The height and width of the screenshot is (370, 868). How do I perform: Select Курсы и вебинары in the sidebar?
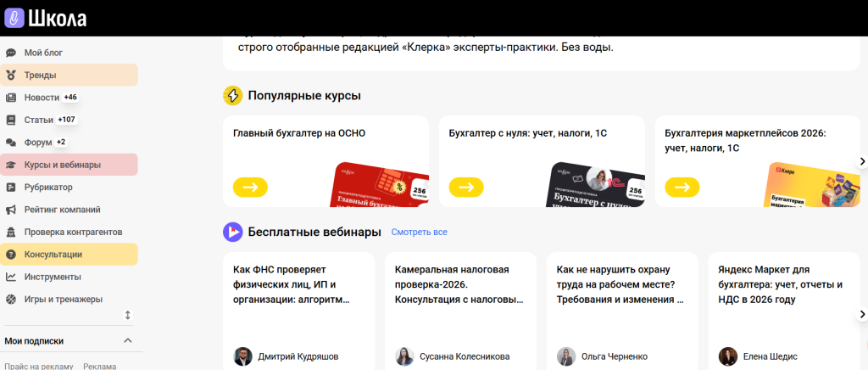(69, 165)
